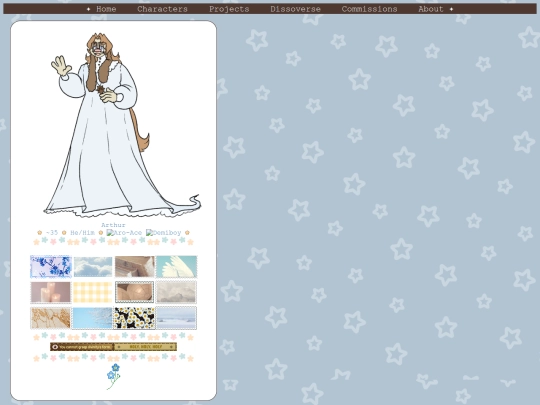Click the "He/Him" pronoun text
The width and height of the screenshot is (540, 405).
(x=82, y=233)
